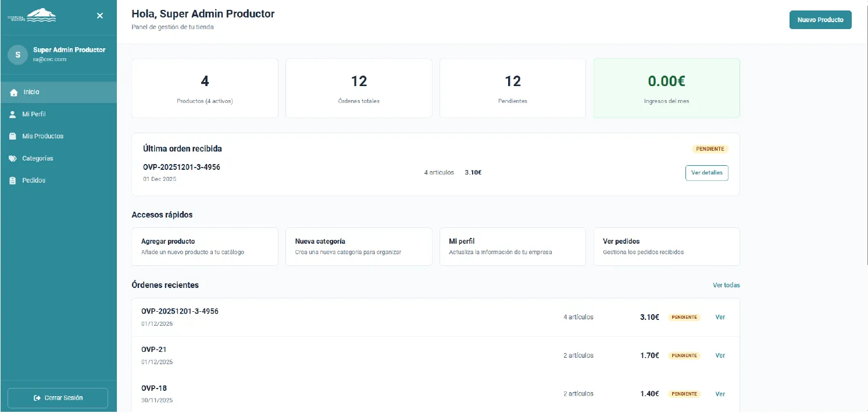
Task: Click the person icon for Mi Perfil
Action: point(13,115)
